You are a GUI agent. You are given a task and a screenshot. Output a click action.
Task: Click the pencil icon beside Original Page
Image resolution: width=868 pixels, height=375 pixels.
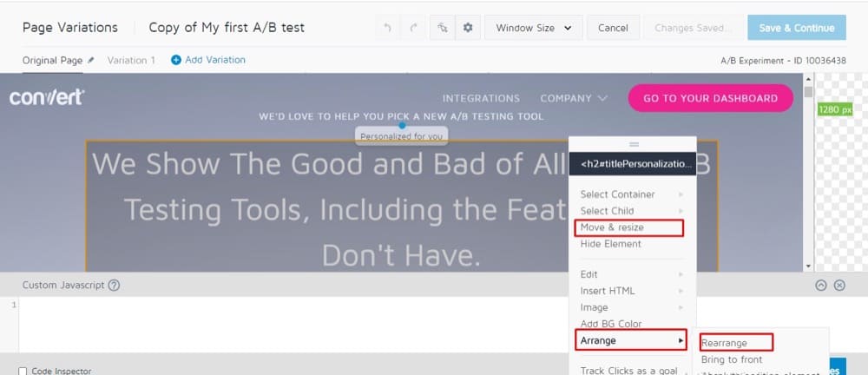pyautogui.click(x=91, y=61)
